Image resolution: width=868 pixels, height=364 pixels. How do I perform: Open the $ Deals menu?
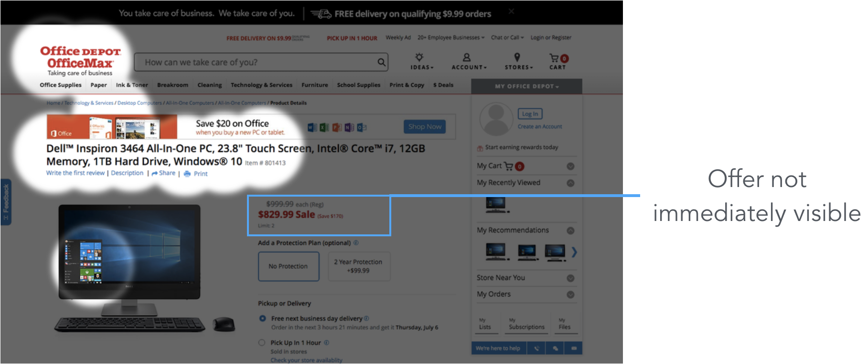(x=443, y=85)
